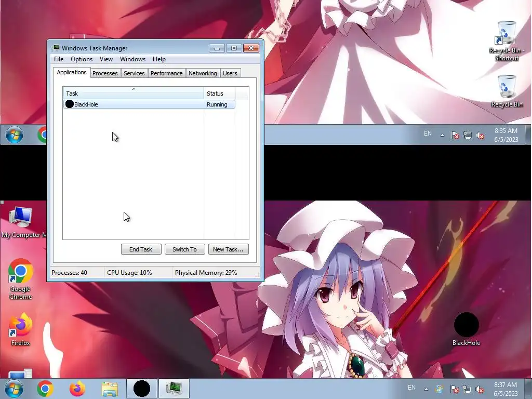Viewport: 532px width, 399px height.
Task: Close the Task Manager window
Action: (x=251, y=48)
